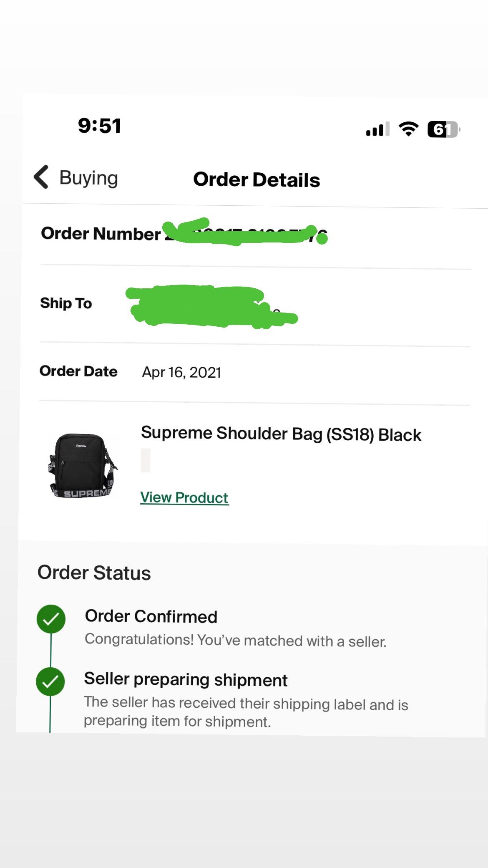Expand the product title Supreme Shoulder Bag (SS18) Black

(x=282, y=434)
